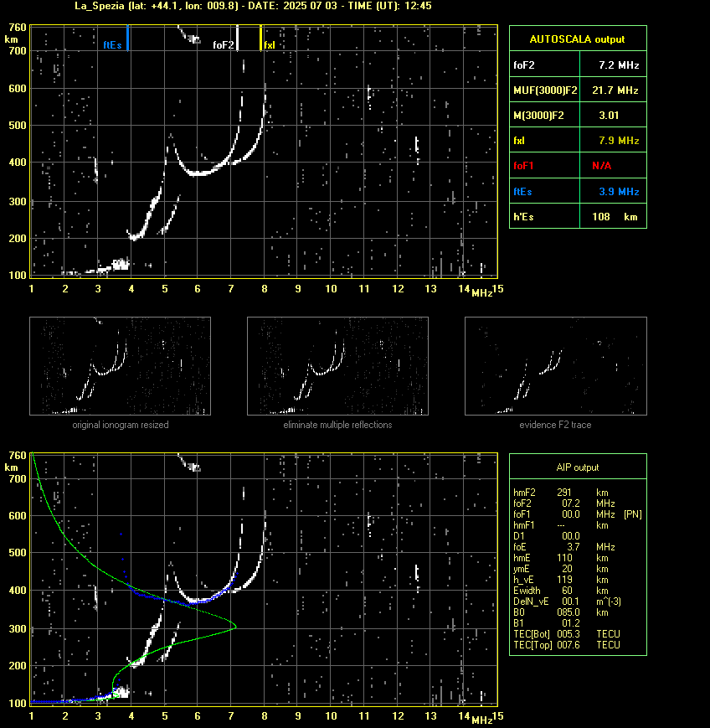Click the MUF(3000)F2 value '21.7 MHz'
The image size is (710, 728).
click(x=615, y=90)
